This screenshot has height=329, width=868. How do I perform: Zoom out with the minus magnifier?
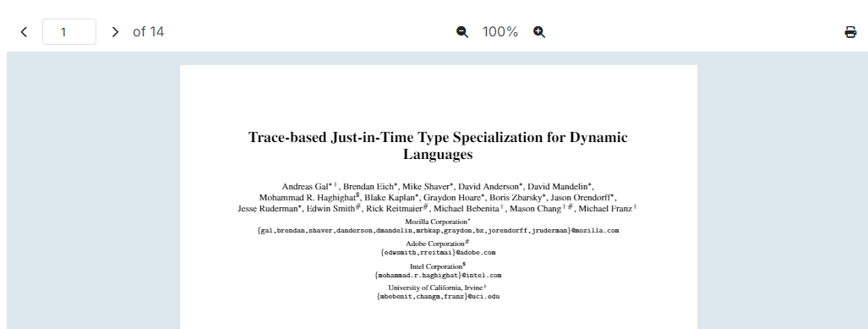pyautogui.click(x=462, y=32)
